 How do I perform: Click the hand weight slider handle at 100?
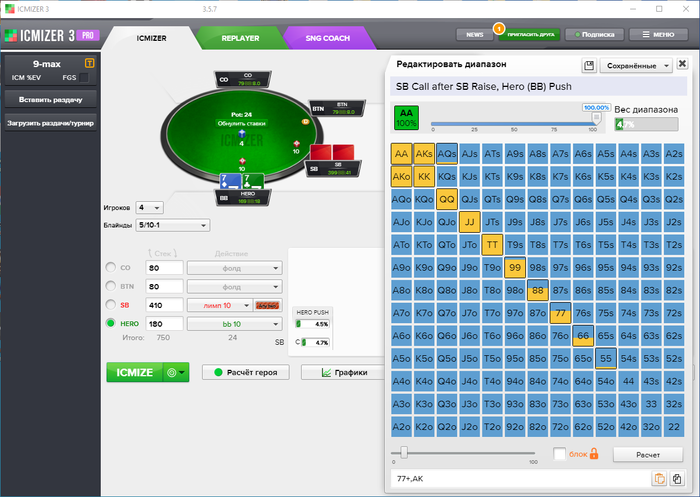596,117
